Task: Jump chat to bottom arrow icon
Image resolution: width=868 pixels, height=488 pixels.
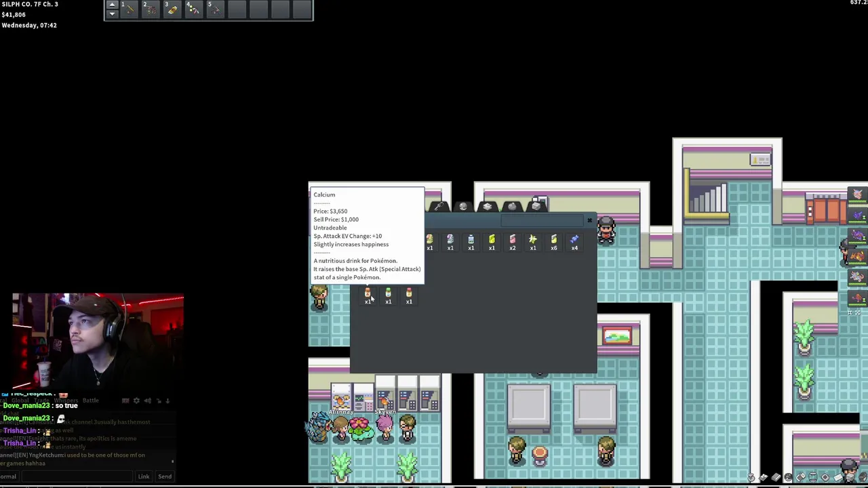Action: tap(167, 401)
